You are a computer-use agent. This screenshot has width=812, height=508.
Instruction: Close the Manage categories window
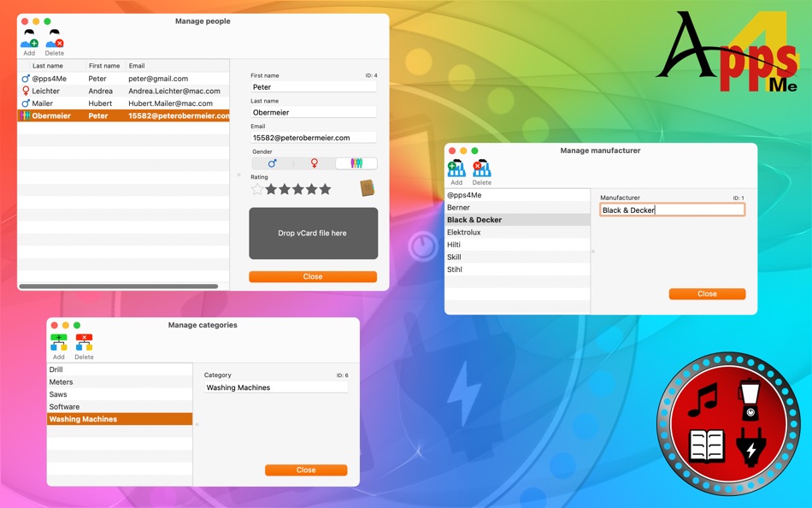pyautogui.click(x=306, y=470)
